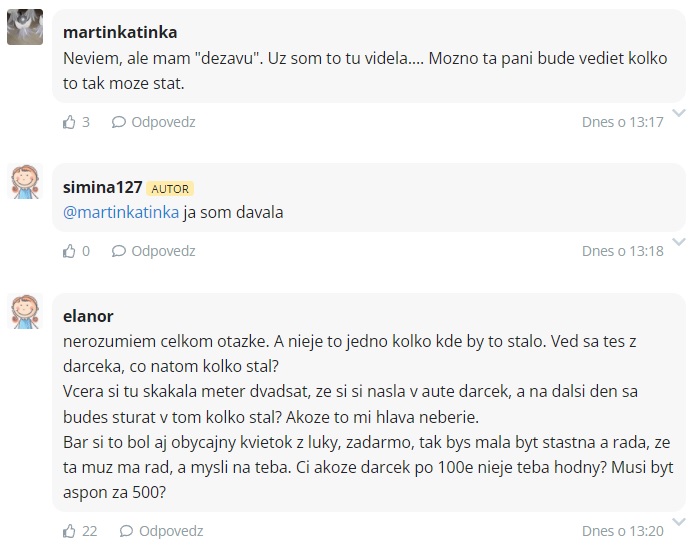697x557 pixels.
Task: Expand options chevron on simina127's comment
Action: (x=679, y=241)
